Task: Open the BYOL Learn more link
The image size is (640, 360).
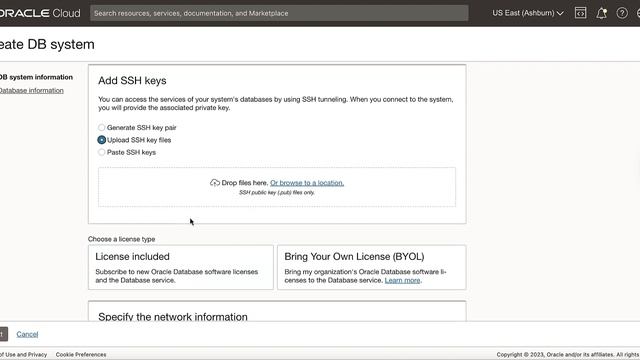Action: pyautogui.click(x=402, y=280)
